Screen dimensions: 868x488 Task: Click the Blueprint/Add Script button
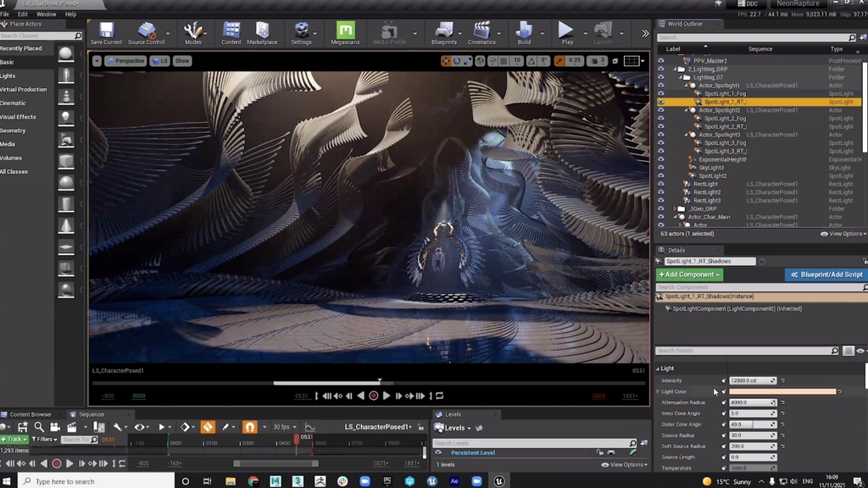coord(826,274)
